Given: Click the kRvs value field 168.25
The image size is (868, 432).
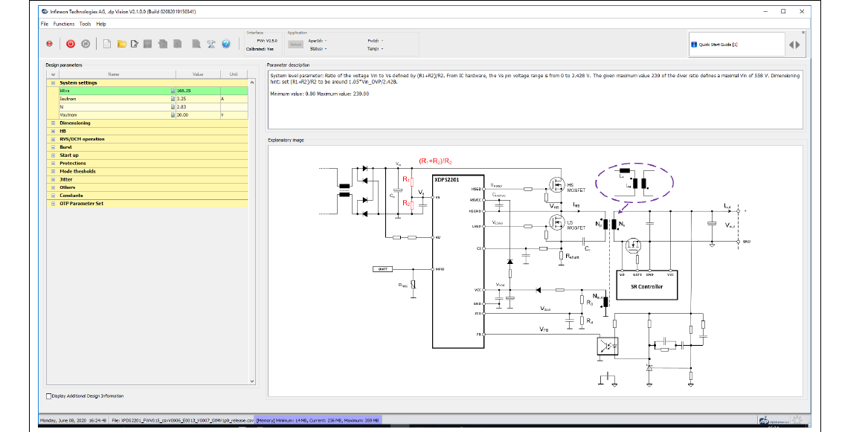Looking at the screenshot, I should point(198,90).
